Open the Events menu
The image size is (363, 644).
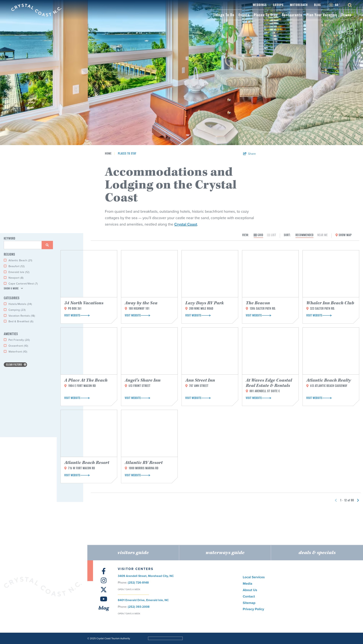coord(244,15)
